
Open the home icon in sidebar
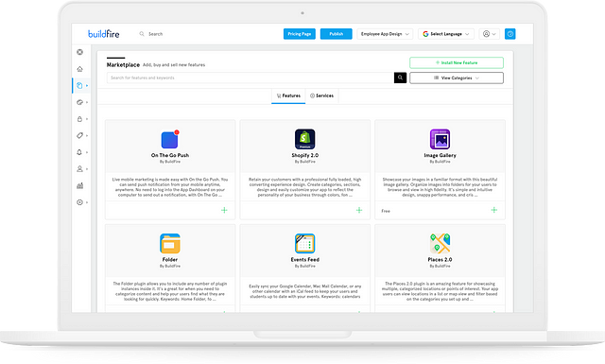79,69
